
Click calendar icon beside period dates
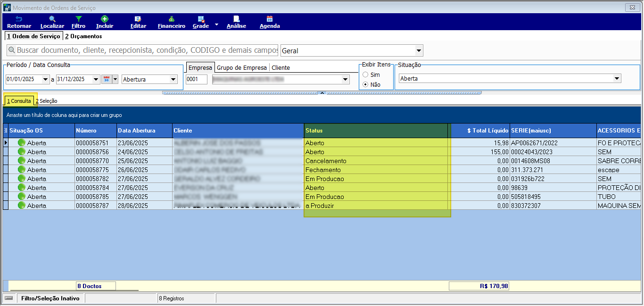coord(106,79)
